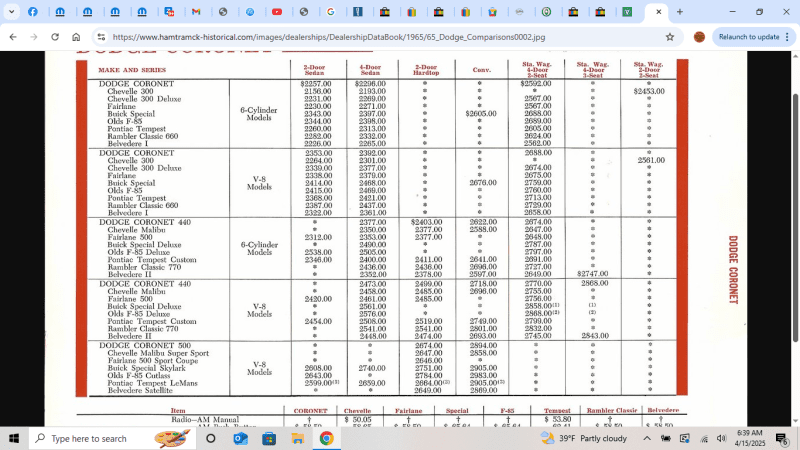Open the browser home page
800x450 pixels.
76,37
